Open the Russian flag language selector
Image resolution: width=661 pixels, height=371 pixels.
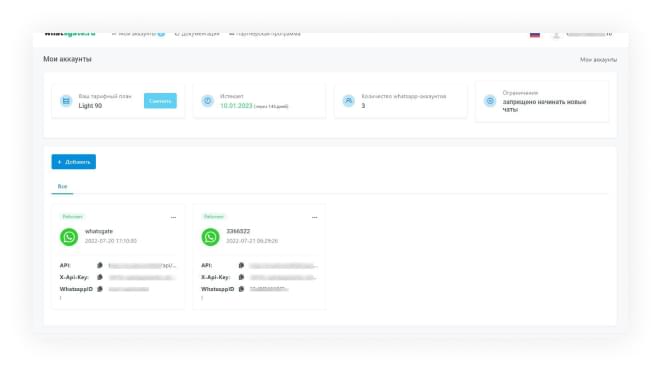point(535,34)
